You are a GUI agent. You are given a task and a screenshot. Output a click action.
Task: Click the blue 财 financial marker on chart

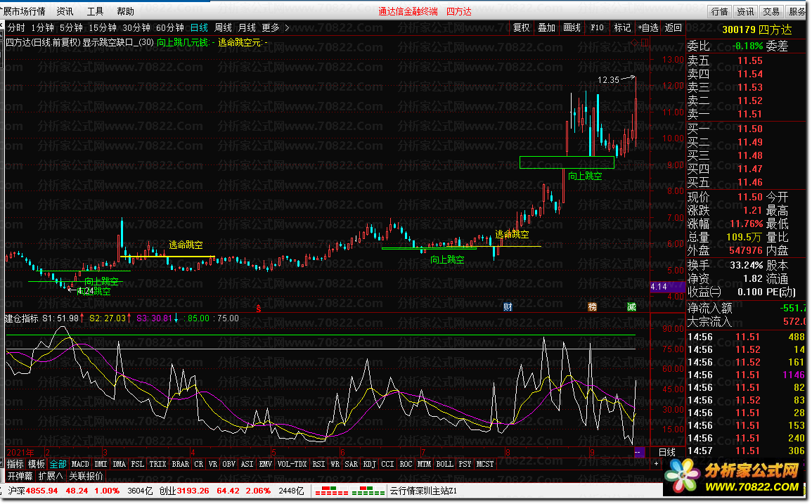[x=508, y=307]
